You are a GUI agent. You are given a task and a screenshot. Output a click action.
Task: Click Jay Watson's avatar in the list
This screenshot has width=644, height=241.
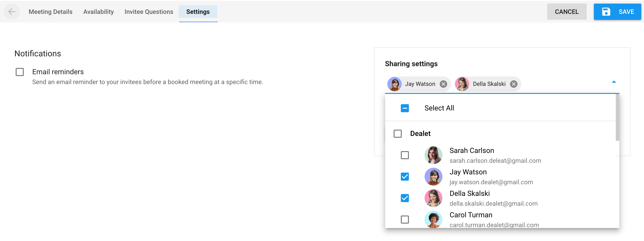click(433, 176)
